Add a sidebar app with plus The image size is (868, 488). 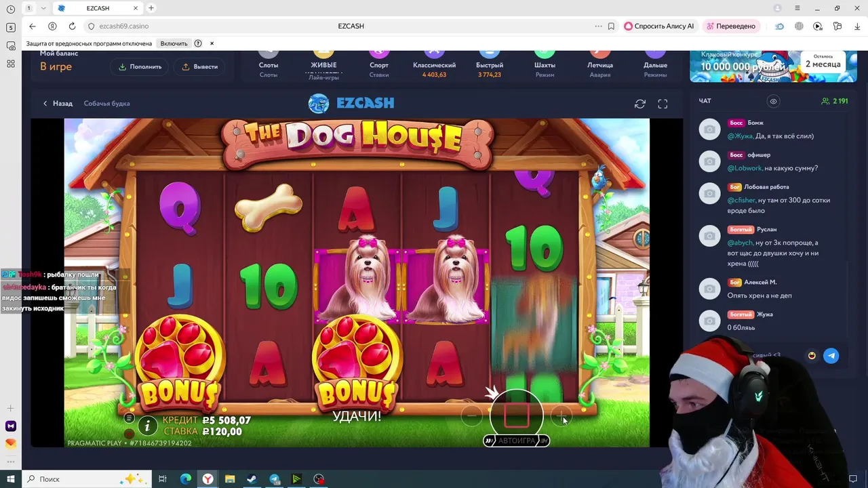(x=11, y=408)
